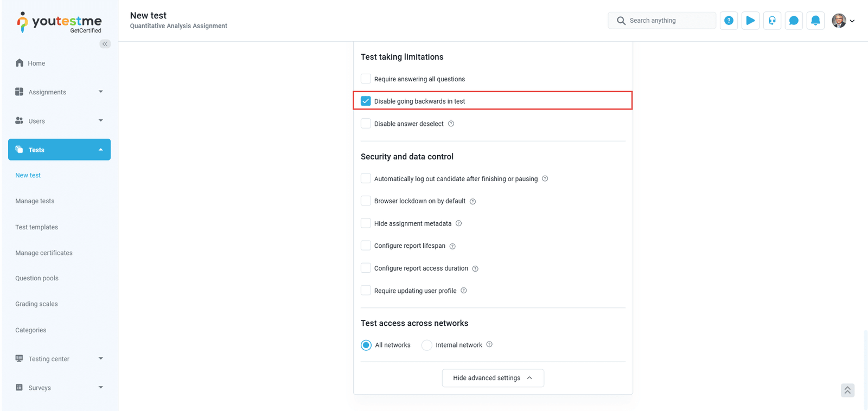This screenshot has height=411, width=868.
Task: Open the support headset icon
Action: (x=772, y=21)
